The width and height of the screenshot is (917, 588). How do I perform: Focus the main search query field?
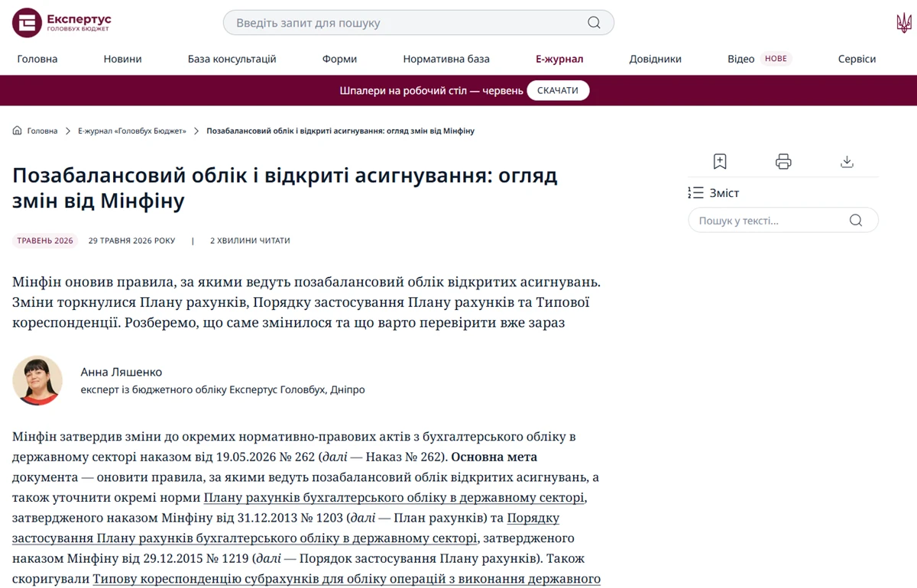[x=419, y=23]
